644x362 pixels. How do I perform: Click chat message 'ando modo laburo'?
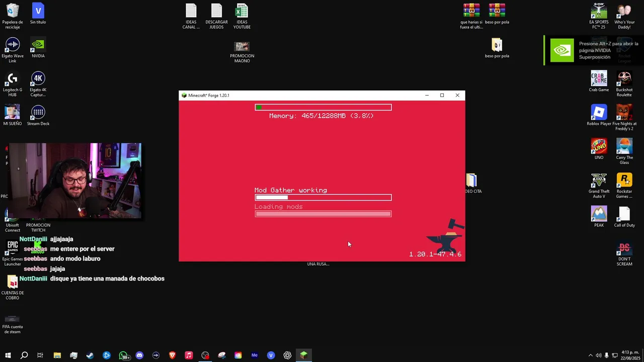[x=75, y=258]
